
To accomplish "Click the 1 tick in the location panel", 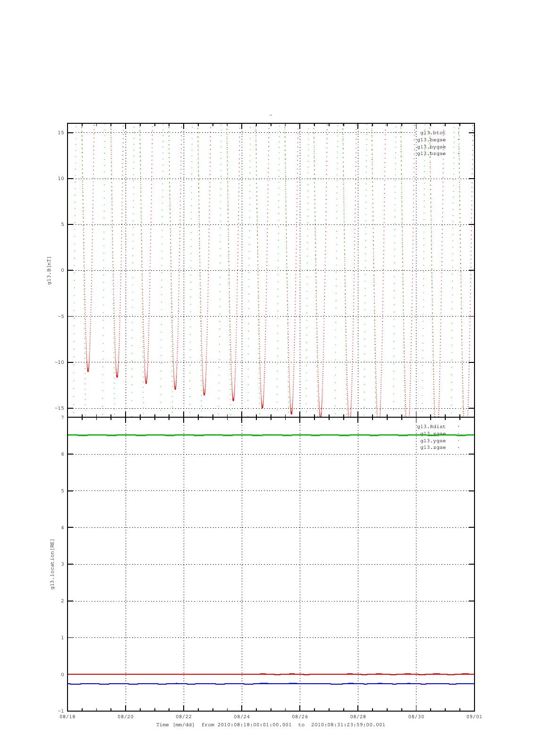I will tap(62, 638).
